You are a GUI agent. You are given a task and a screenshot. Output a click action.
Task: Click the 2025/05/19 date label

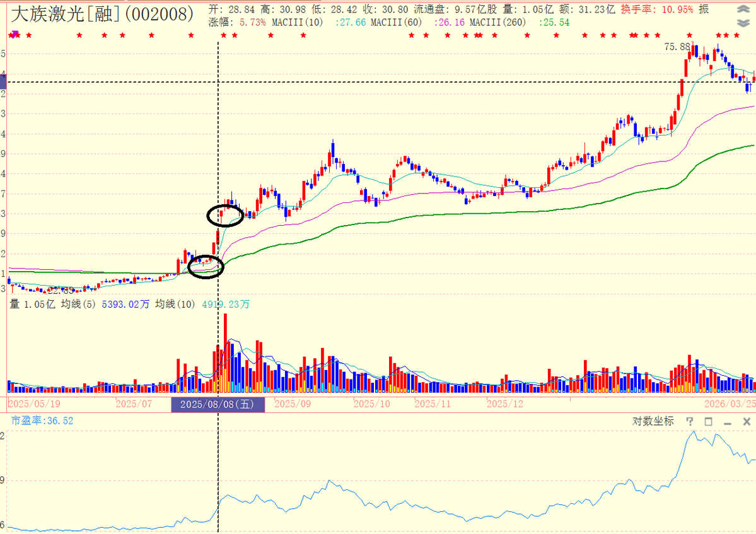[34, 404]
